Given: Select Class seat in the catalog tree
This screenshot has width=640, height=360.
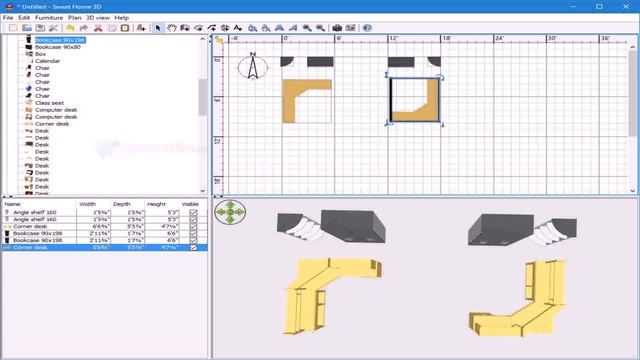Looking at the screenshot, I should click(x=49, y=103).
